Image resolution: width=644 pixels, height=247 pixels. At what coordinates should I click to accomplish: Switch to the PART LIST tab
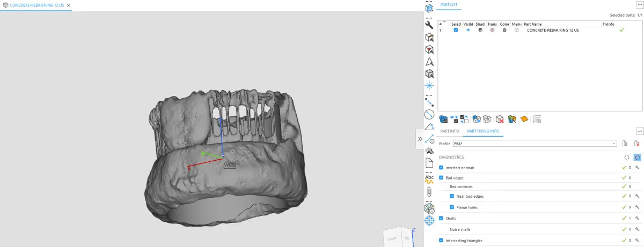(449, 4)
